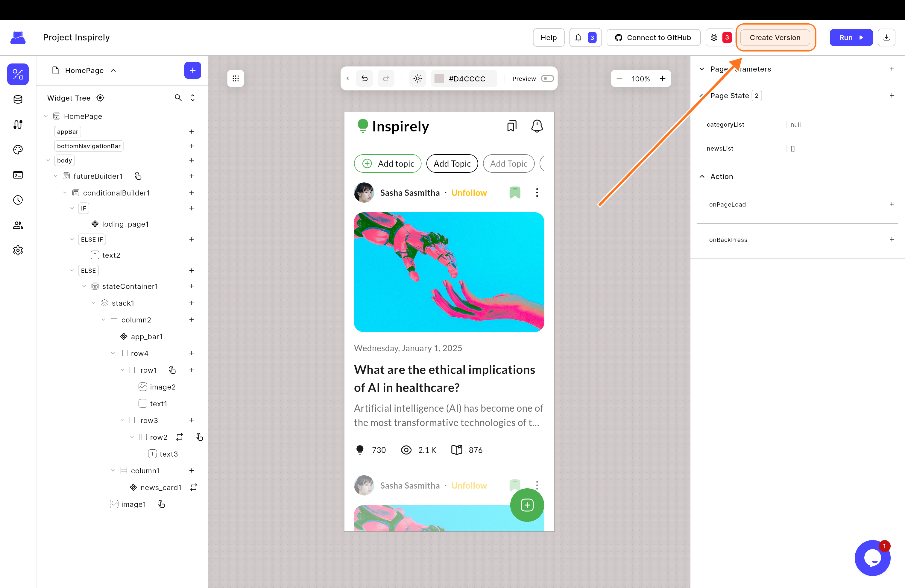905x588 pixels.
Task: Click the undo arrow in canvas toolbar
Action: (364, 79)
